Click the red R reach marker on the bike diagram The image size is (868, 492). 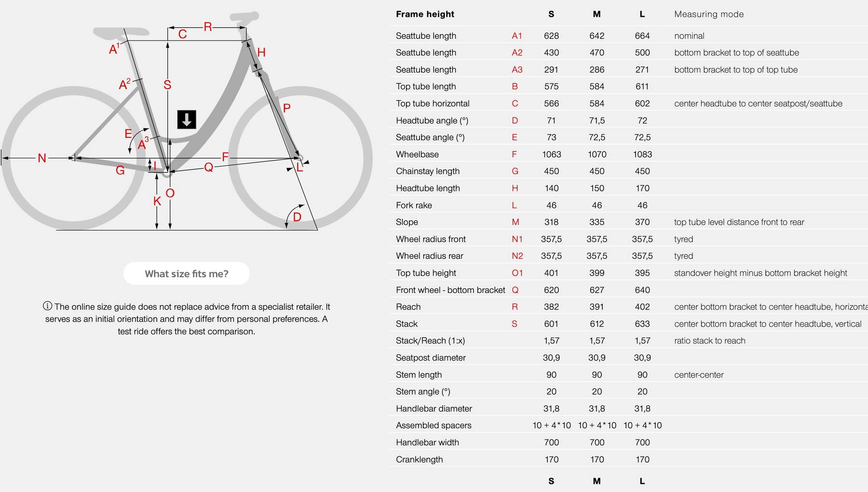click(x=208, y=27)
